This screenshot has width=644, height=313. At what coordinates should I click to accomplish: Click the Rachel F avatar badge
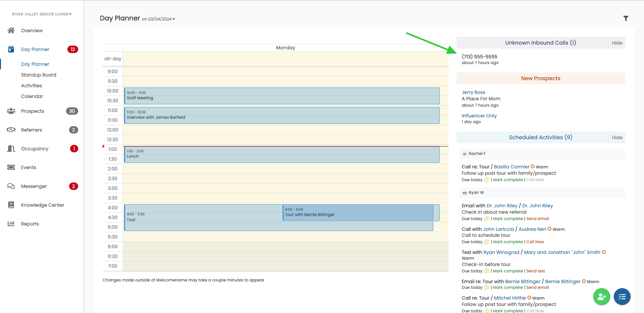pyautogui.click(x=465, y=154)
